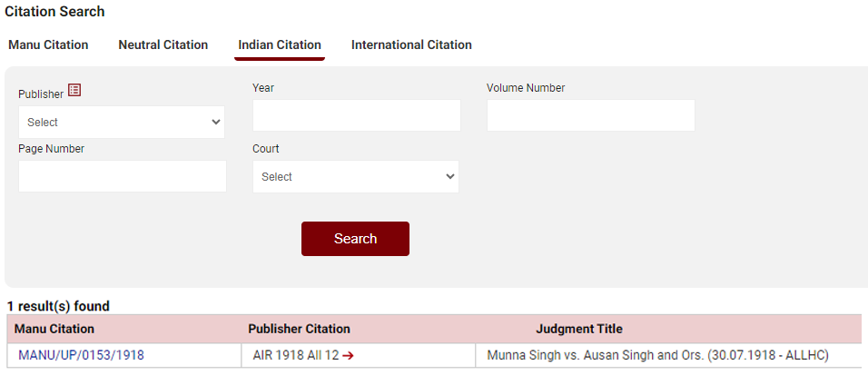Click the Publisher Citation column header

[299, 329]
